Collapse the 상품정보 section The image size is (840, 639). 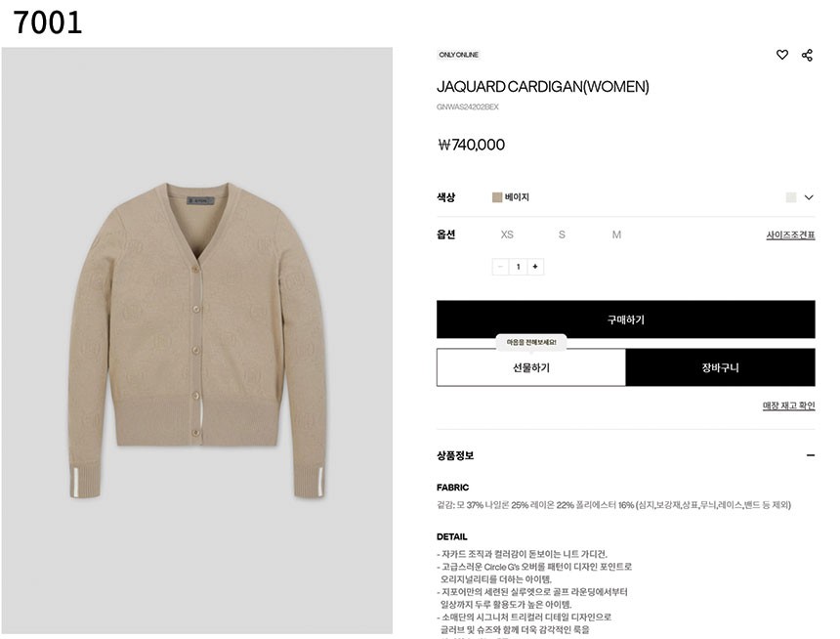[811, 455]
